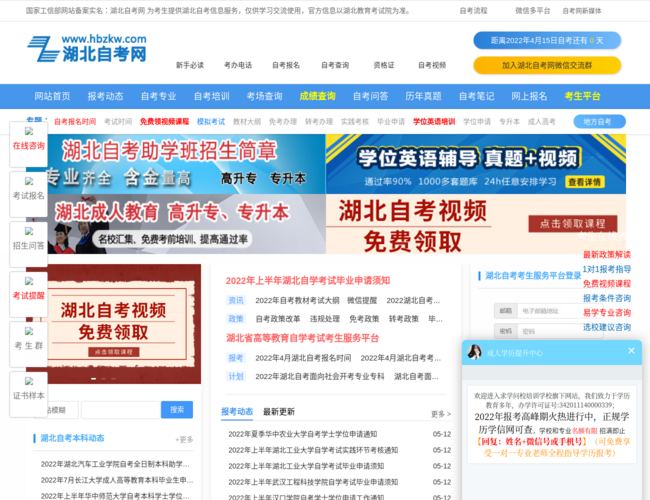Viewport: 650px width, 500px height.
Task: Open 网上报名 navigation item
Action: [529, 96]
